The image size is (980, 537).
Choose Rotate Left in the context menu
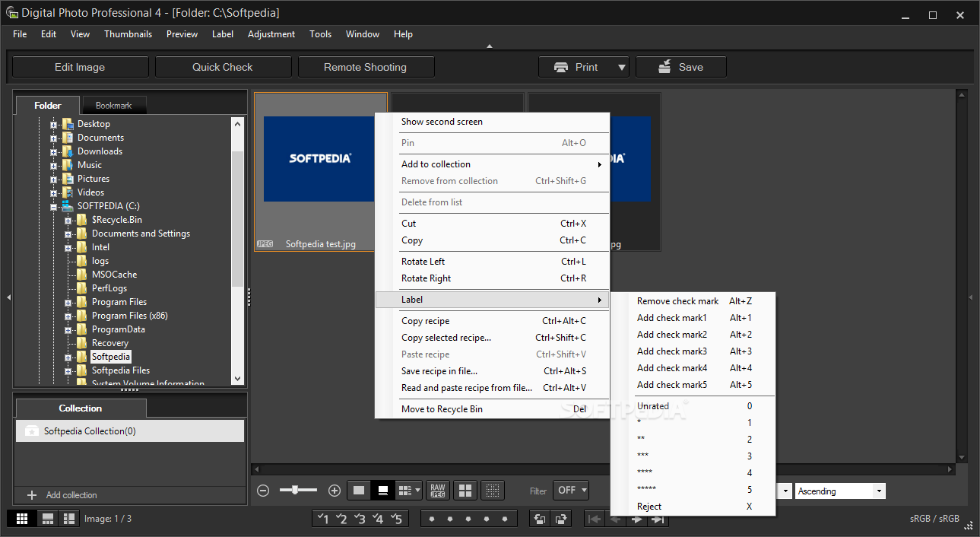493,262
